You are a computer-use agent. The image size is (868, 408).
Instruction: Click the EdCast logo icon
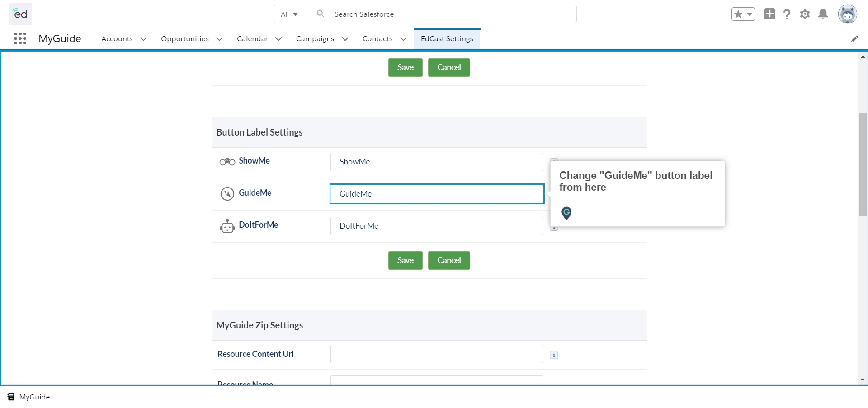(x=20, y=14)
